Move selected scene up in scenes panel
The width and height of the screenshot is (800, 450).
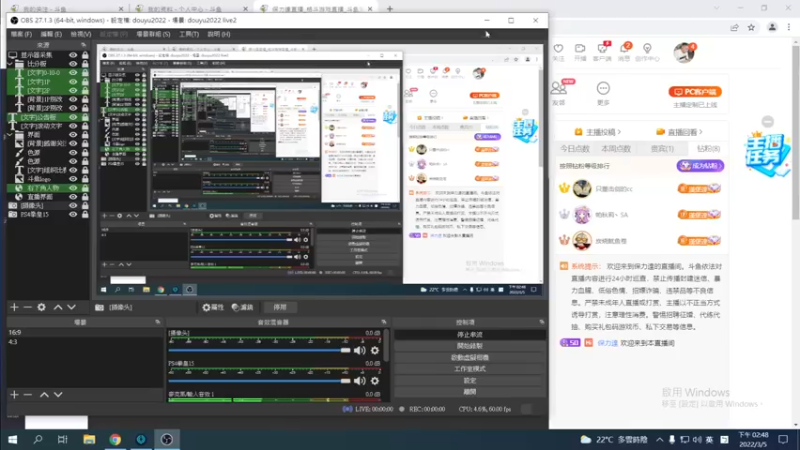point(44,394)
